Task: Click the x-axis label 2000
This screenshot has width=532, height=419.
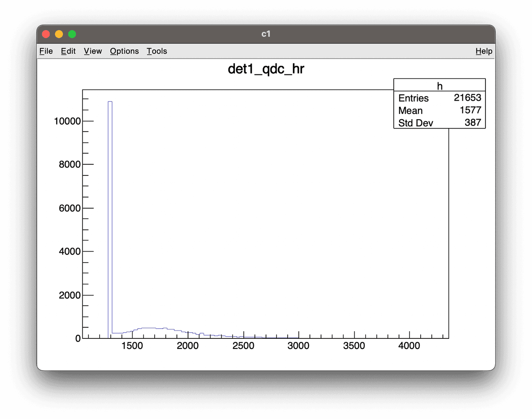Action: pyautogui.click(x=188, y=346)
